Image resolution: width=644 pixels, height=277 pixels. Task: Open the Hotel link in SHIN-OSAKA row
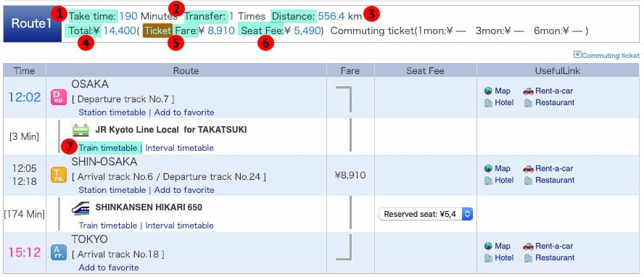tap(504, 180)
